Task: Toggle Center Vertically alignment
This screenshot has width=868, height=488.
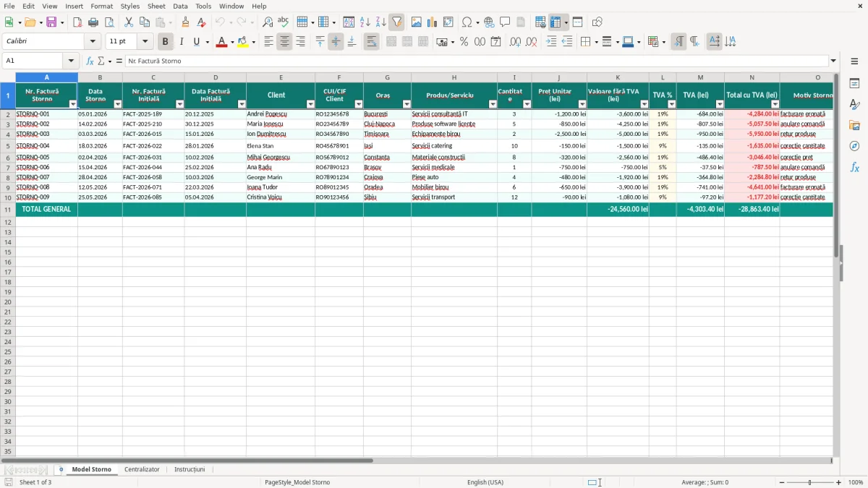Action: pos(336,42)
